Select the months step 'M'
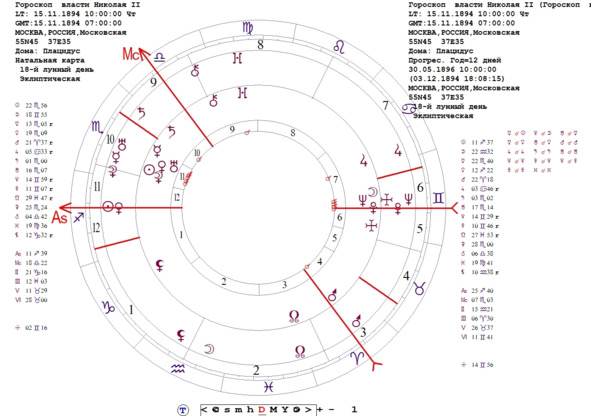This screenshot has width=591, height=416. pos(274,409)
